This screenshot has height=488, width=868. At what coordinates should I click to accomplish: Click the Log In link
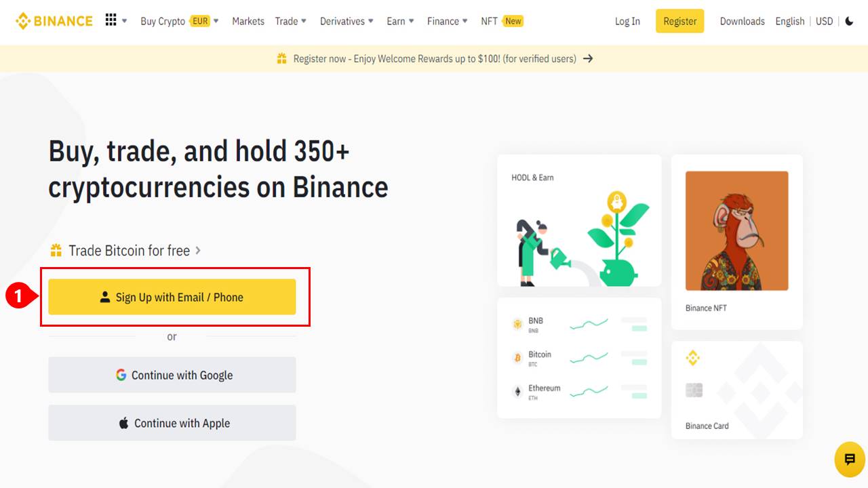point(627,21)
